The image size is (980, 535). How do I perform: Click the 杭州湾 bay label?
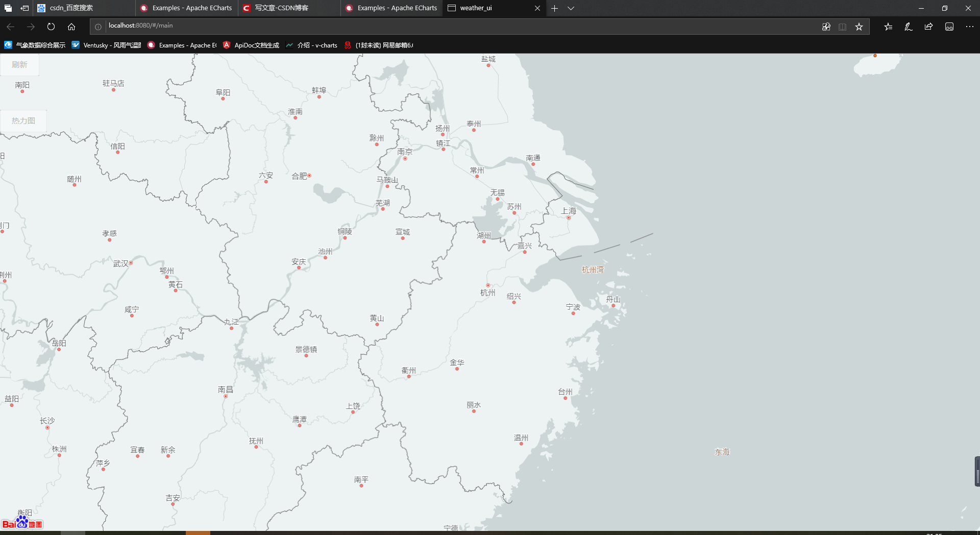593,270
